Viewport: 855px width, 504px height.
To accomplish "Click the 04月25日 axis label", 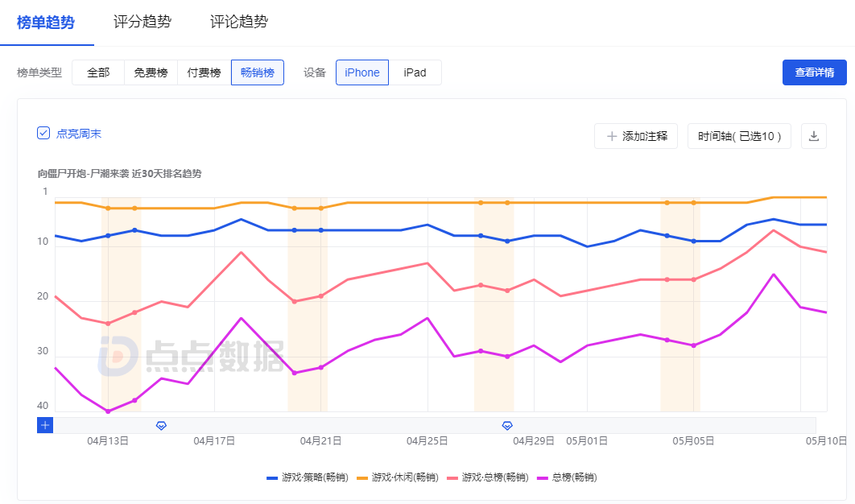I will click(427, 440).
